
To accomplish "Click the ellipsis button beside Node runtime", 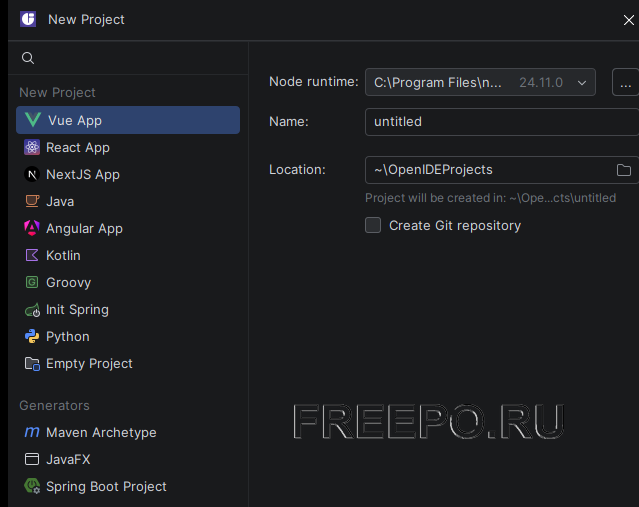I will 625,82.
